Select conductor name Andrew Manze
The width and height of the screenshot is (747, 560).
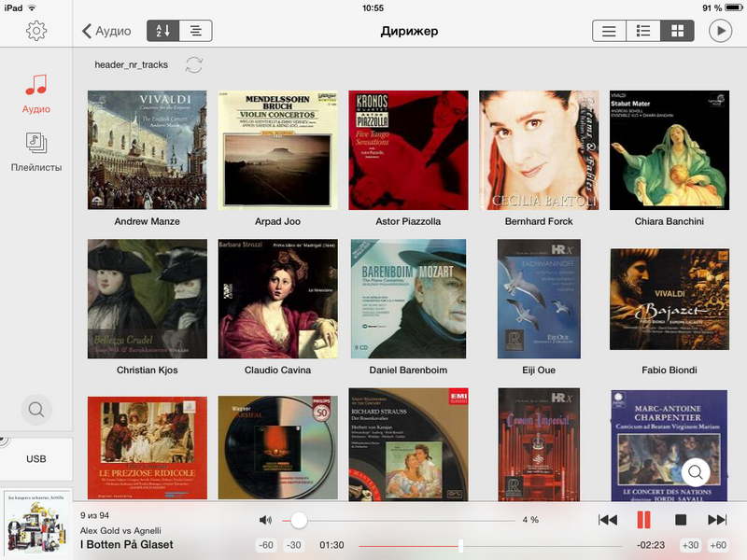[148, 221]
